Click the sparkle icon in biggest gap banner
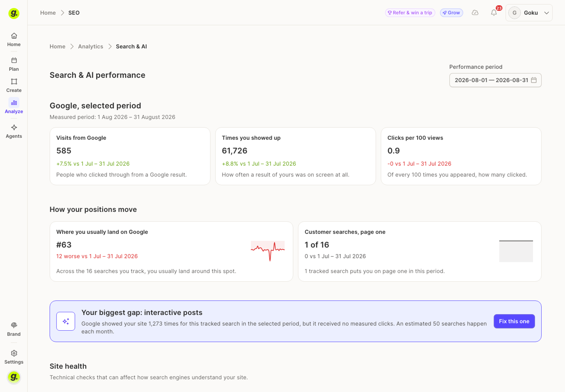This screenshot has width=565, height=392. pos(66,321)
